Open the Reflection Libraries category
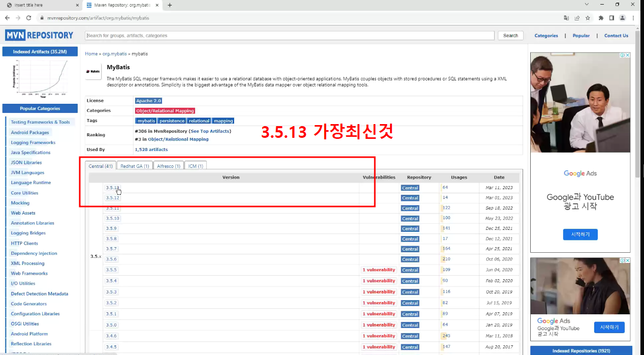The width and height of the screenshot is (644, 355). click(x=31, y=344)
